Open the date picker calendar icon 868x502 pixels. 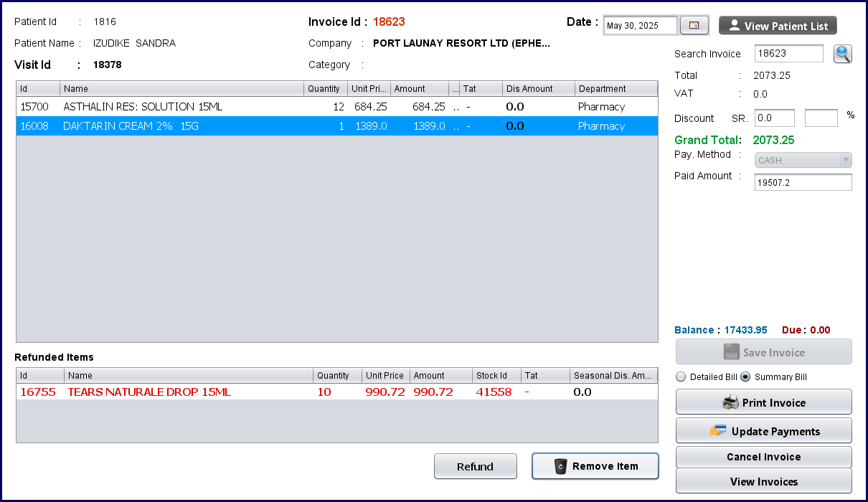(694, 26)
